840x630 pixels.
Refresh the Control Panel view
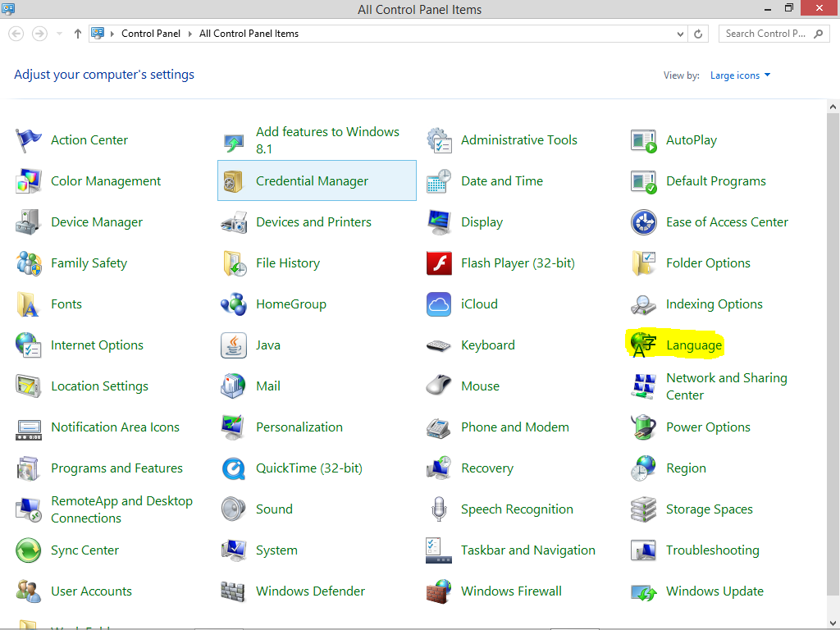(698, 34)
